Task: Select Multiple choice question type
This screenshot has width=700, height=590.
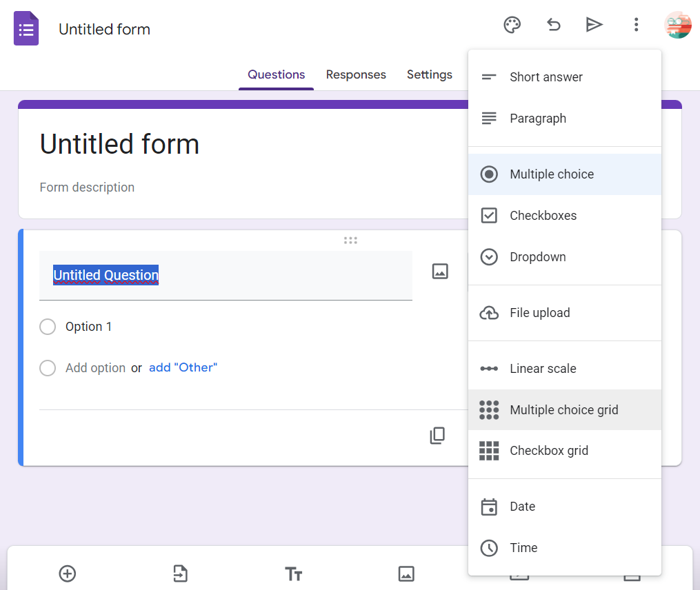Action: point(565,174)
